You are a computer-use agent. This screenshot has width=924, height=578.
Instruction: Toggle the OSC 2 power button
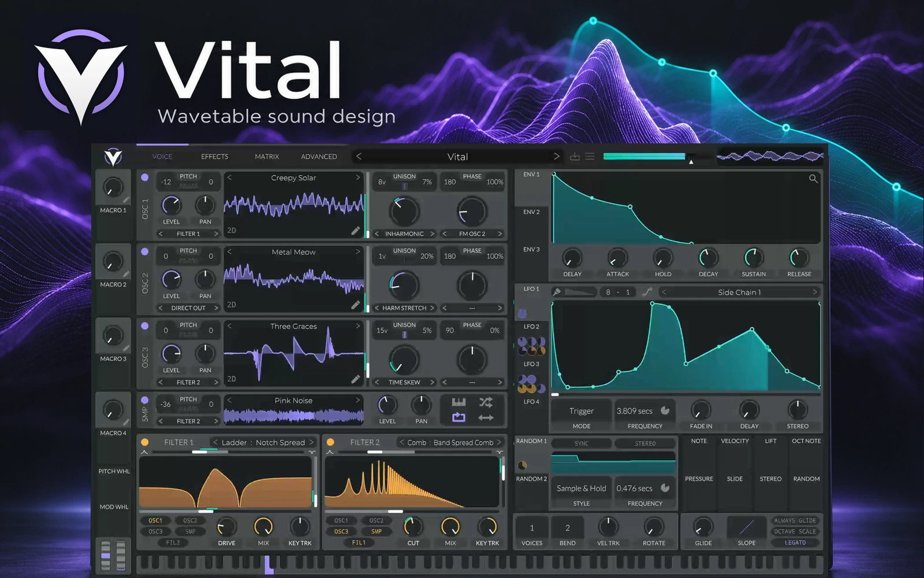click(x=145, y=251)
